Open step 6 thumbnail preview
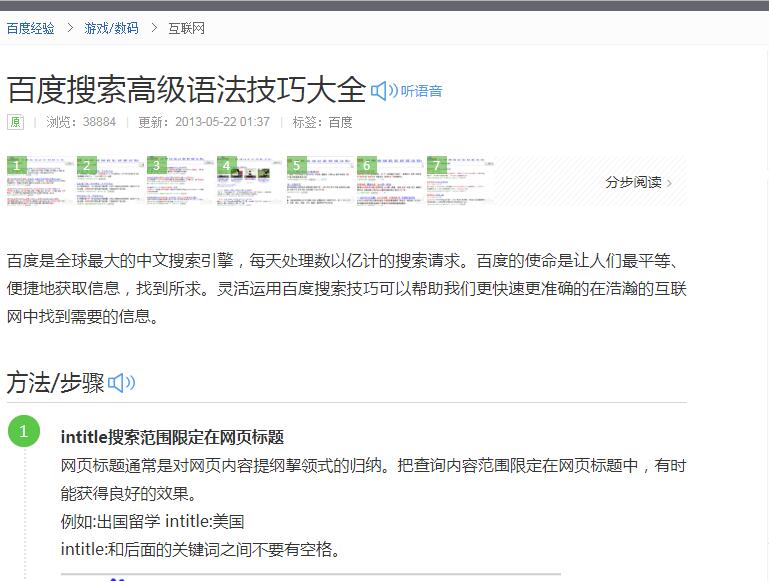Viewport: 769px width, 581px height. click(391, 180)
